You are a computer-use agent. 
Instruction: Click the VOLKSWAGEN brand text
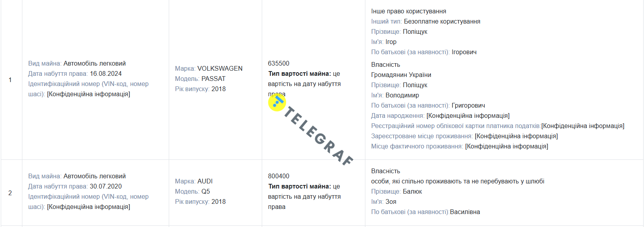pyautogui.click(x=220, y=68)
